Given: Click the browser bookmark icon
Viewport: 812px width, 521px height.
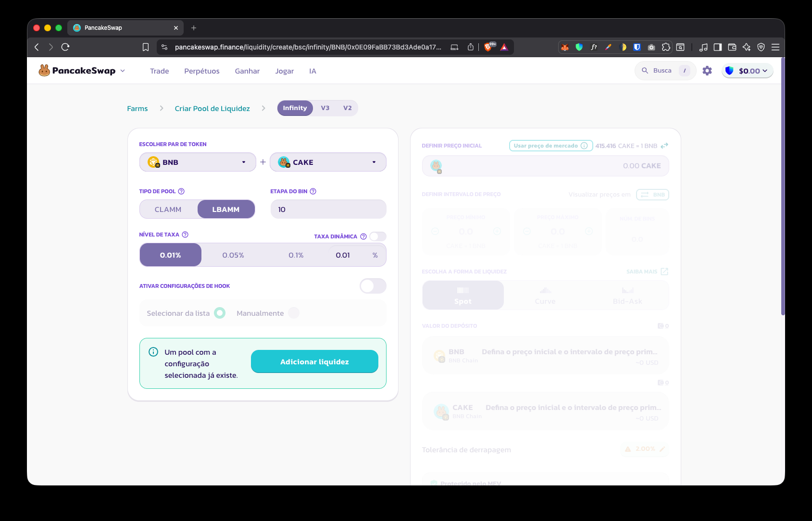Looking at the screenshot, I should point(146,47).
